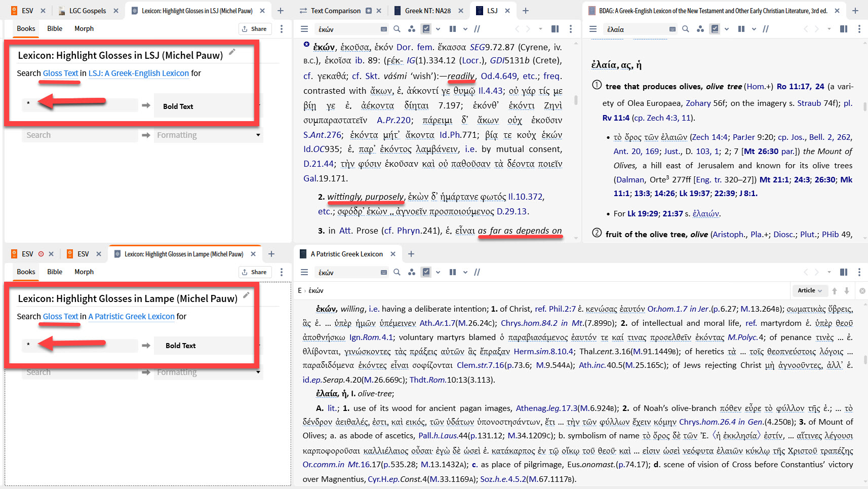Open the Formatting dropdown in the lower filter panel

click(x=208, y=372)
